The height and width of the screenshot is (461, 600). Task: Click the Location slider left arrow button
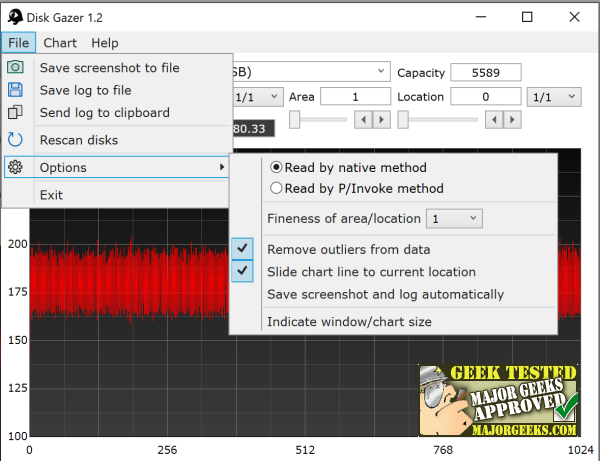click(x=494, y=120)
